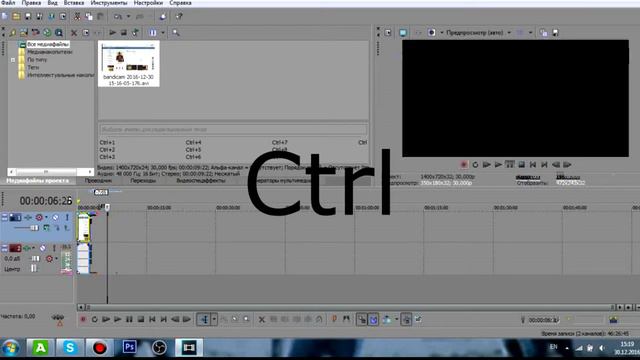The image size is (640, 360).
Task: Click the media search magnifier icon
Action: point(176,33)
